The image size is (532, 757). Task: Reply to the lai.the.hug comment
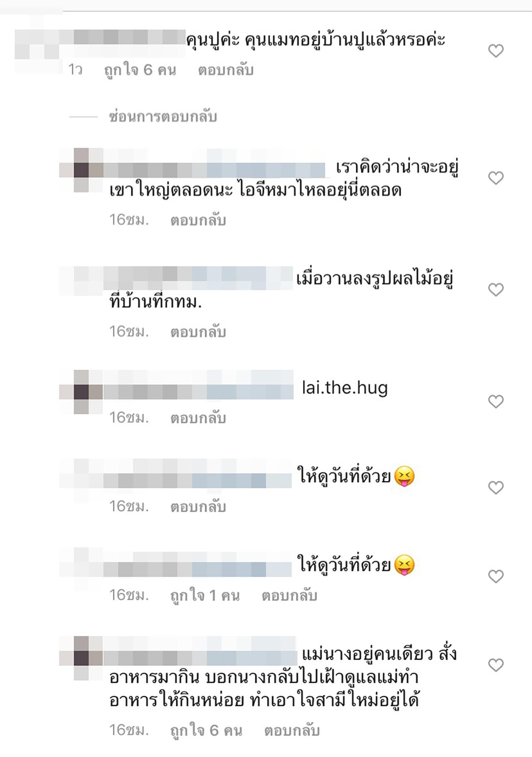tap(198, 418)
